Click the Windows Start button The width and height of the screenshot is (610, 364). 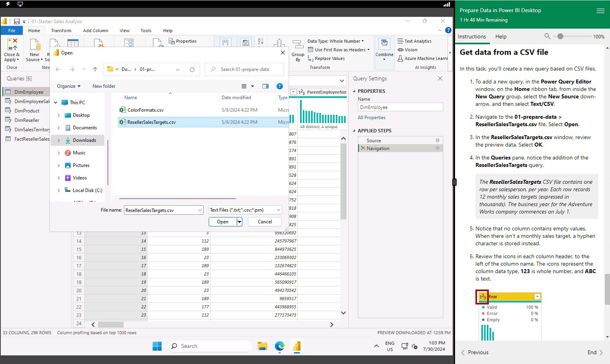point(157,346)
